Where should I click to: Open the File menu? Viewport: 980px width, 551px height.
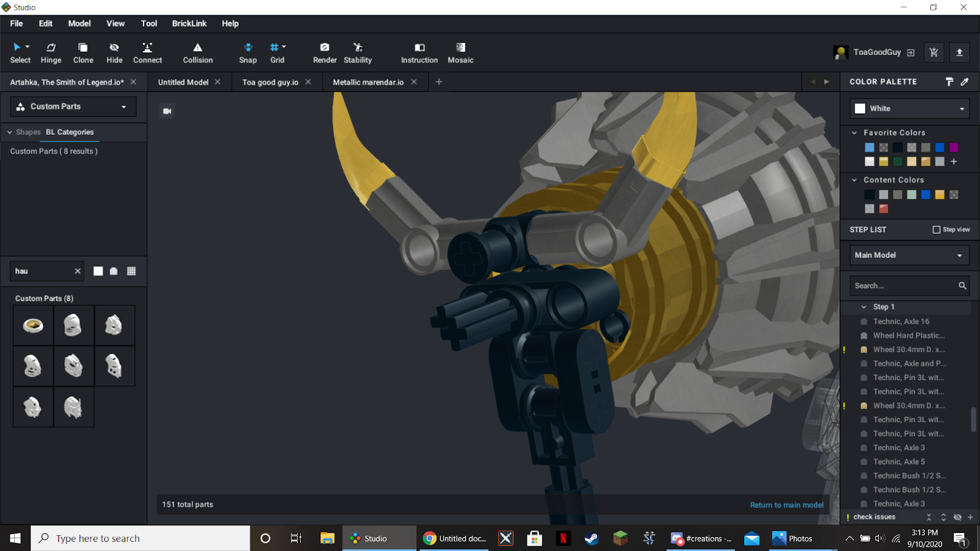(x=17, y=23)
